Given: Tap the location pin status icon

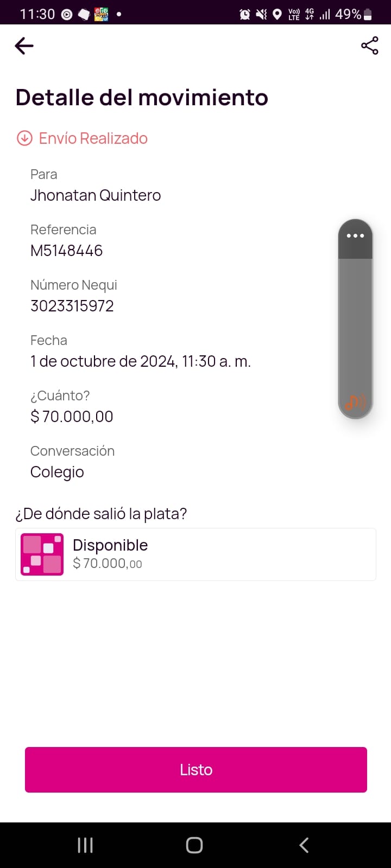Looking at the screenshot, I should point(277,14).
